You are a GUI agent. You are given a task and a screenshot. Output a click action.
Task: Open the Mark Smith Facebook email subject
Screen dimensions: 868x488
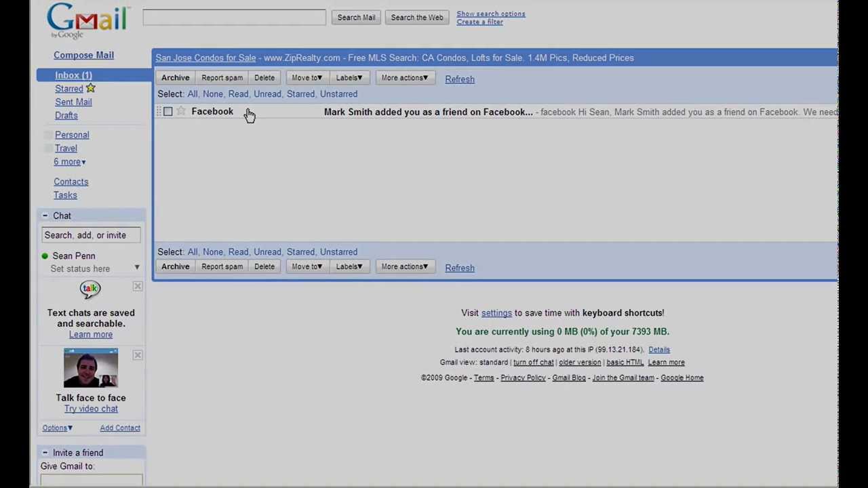coord(428,112)
